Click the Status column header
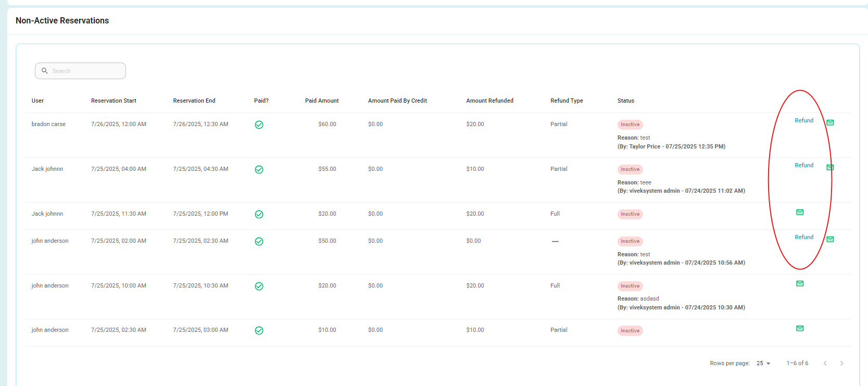The width and height of the screenshot is (868, 386). point(626,101)
